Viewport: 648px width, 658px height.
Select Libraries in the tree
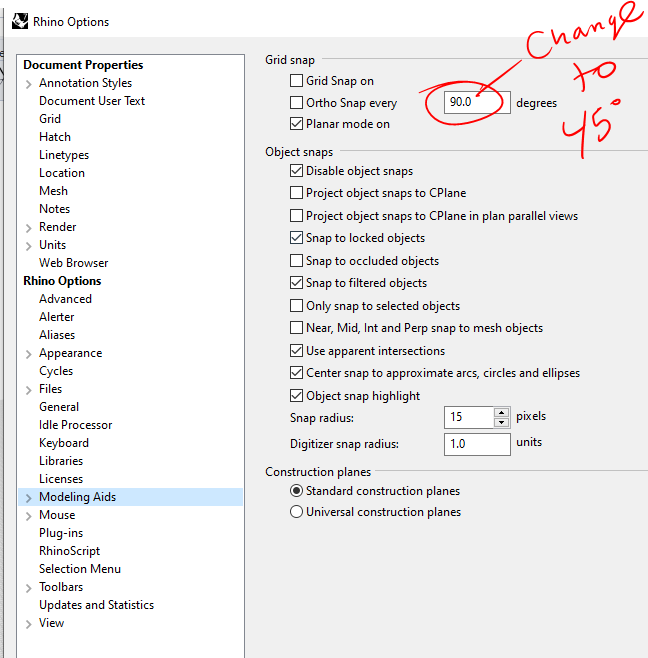(x=61, y=461)
